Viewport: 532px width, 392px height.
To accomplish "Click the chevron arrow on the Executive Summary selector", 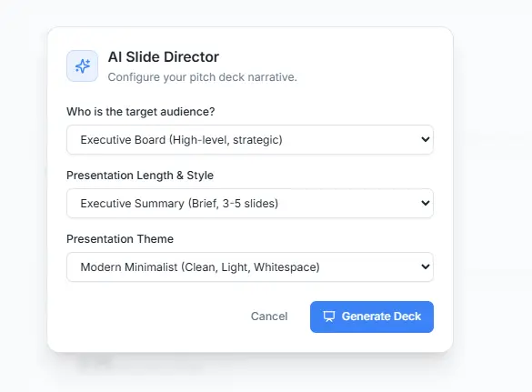I will (425, 203).
